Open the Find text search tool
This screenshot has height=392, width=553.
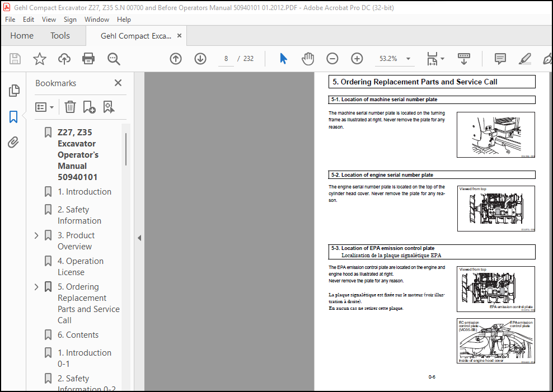point(114,59)
